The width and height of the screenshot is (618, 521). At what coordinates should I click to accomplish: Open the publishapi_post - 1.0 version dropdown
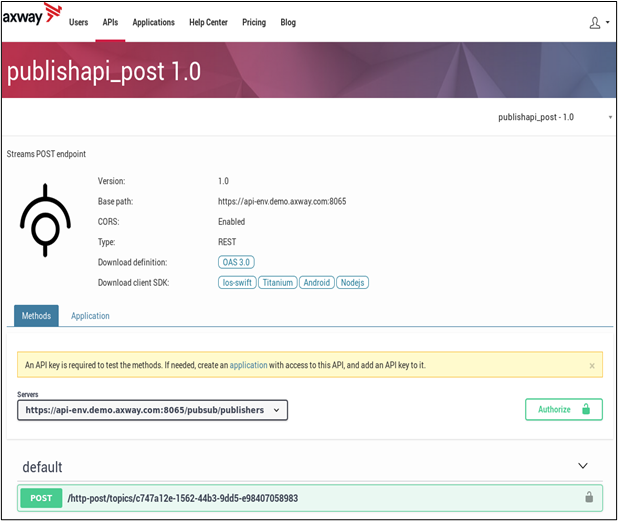[x=555, y=117]
